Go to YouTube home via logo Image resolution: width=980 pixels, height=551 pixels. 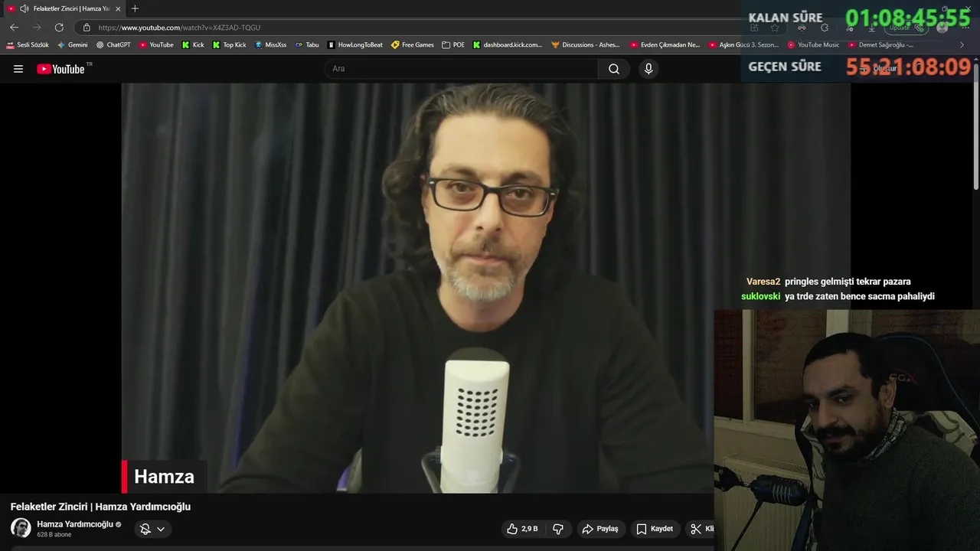[60, 69]
